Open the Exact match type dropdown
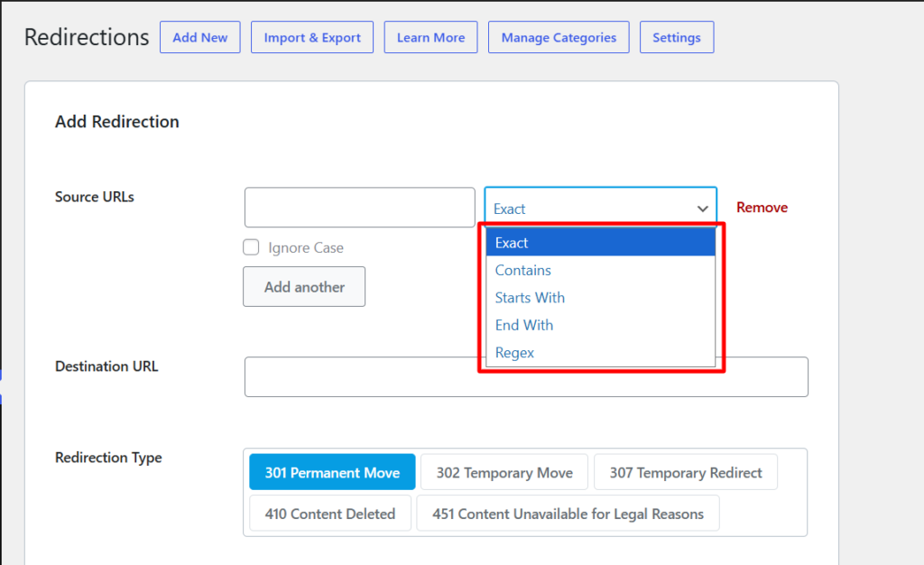 click(600, 208)
